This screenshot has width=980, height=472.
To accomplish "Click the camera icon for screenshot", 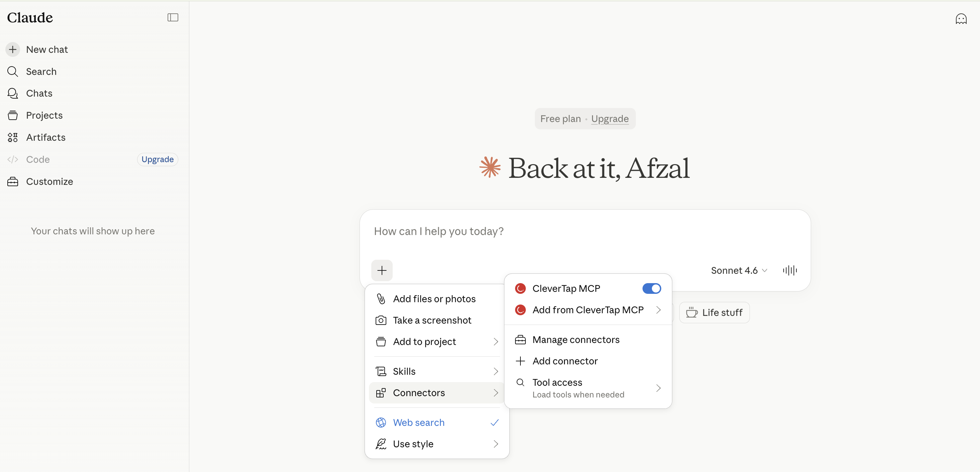I will 381,320.
